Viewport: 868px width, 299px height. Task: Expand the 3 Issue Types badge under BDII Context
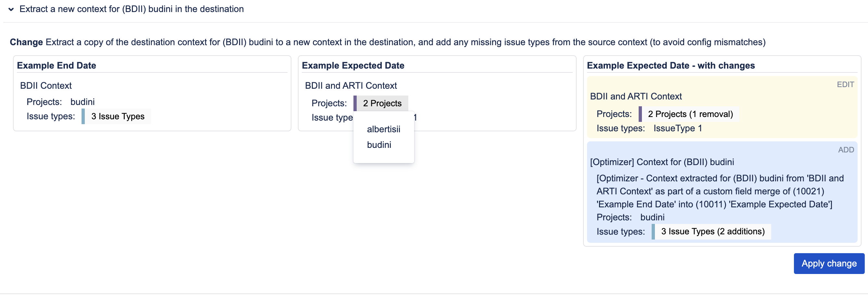point(118,116)
